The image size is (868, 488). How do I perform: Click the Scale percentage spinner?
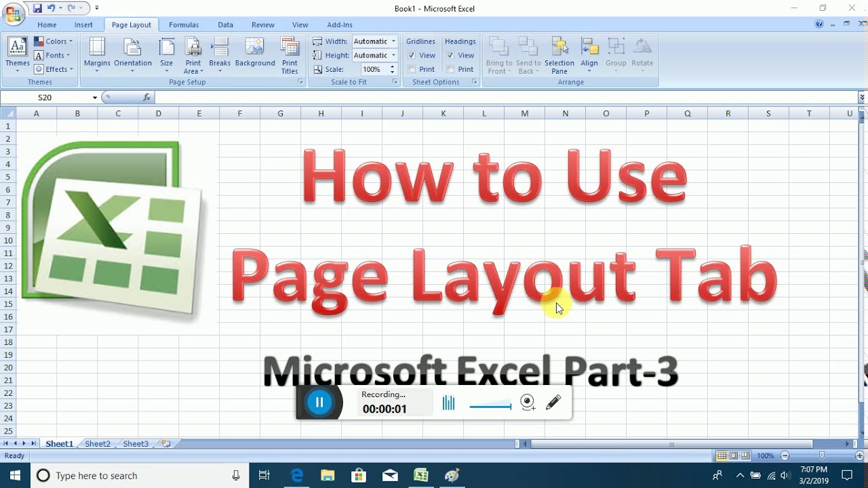pos(393,69)
